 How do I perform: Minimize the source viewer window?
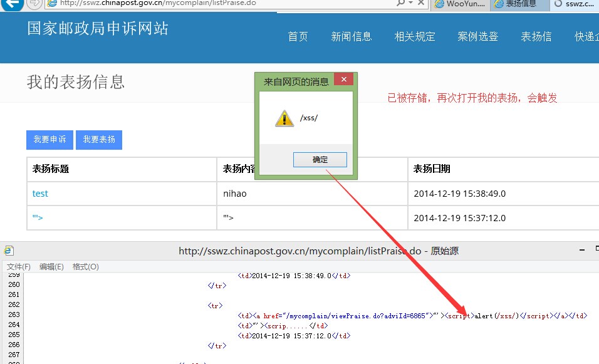click(x=582, y=250)
